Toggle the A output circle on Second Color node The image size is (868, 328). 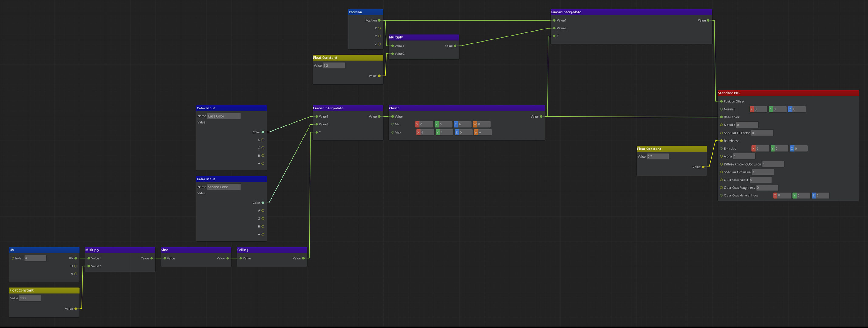pos(263,234)
